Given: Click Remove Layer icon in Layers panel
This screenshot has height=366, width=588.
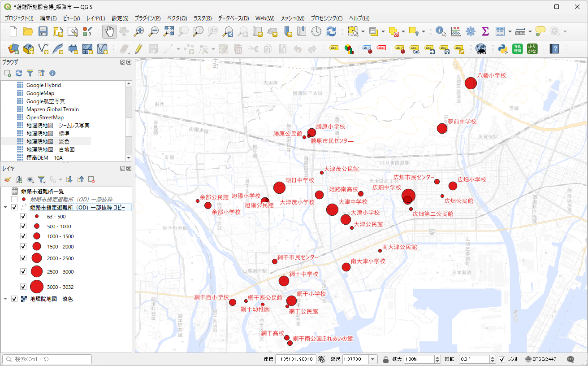Looking at the screenshot, I should [x=91, y=179].
